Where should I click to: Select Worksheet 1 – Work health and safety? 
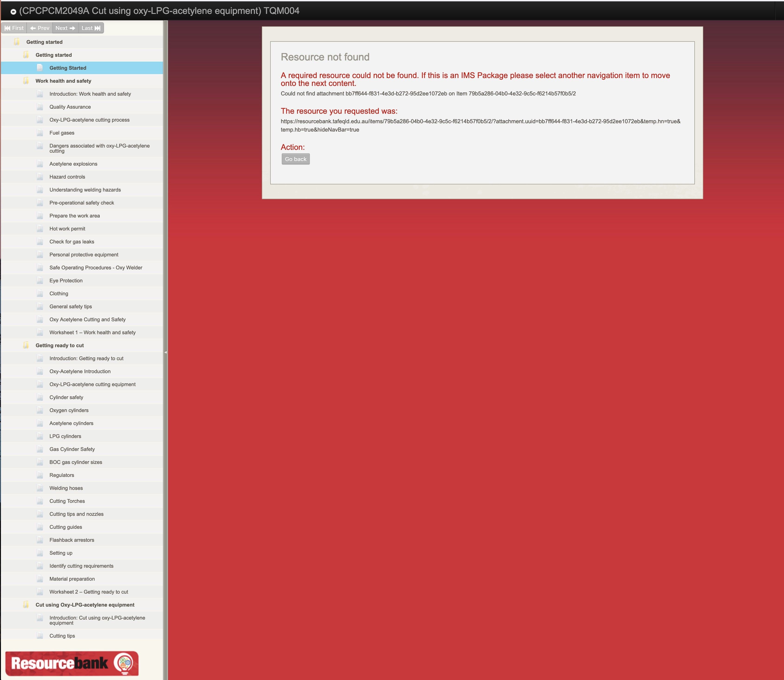click(92, 332)
